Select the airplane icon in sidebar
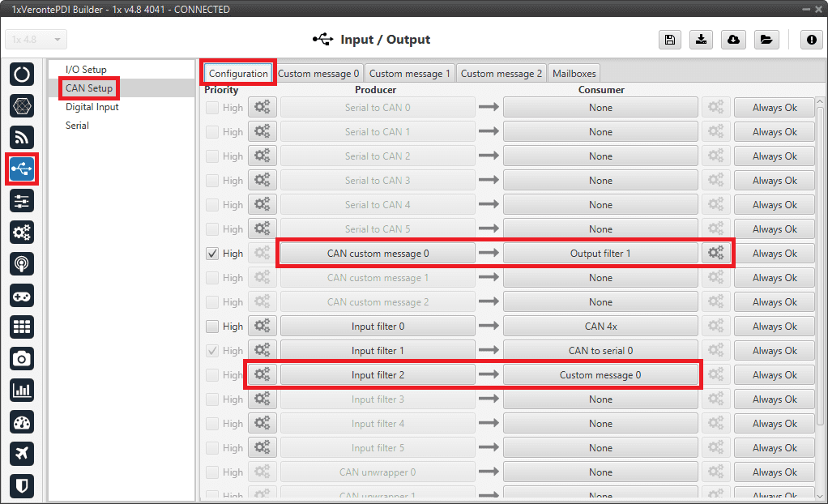828x504 pixels. [x=22, y=453]
